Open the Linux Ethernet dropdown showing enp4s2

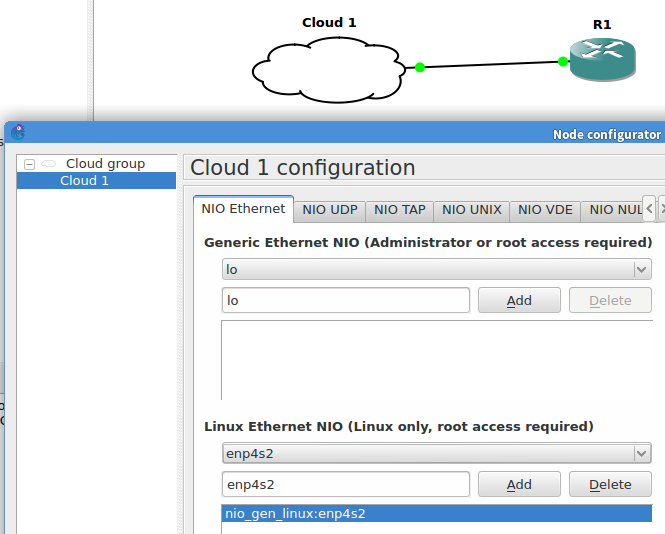437,453
